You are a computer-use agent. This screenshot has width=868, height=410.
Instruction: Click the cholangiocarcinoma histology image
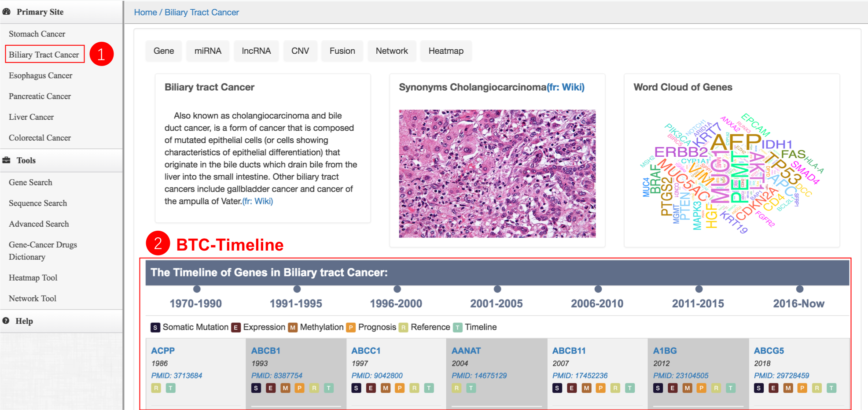[497, 174]
